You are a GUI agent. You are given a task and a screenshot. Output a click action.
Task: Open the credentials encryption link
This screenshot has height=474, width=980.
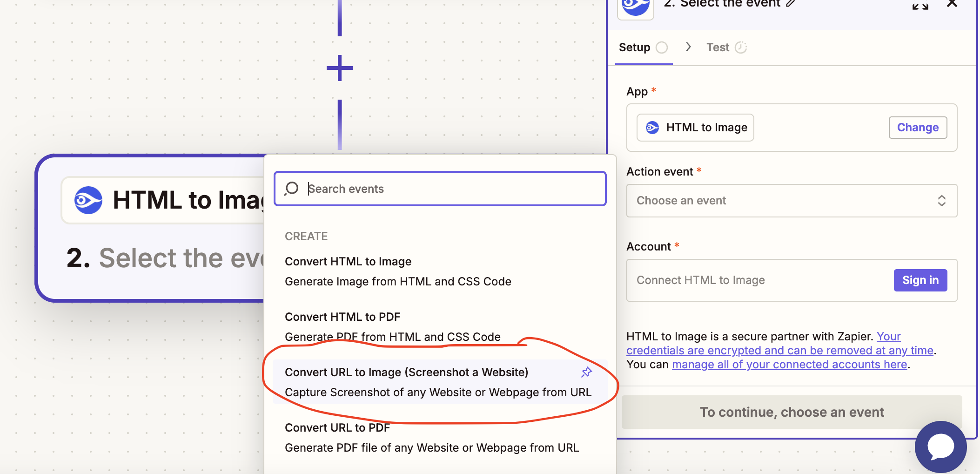pyautogui.click(x=779, y=350)
